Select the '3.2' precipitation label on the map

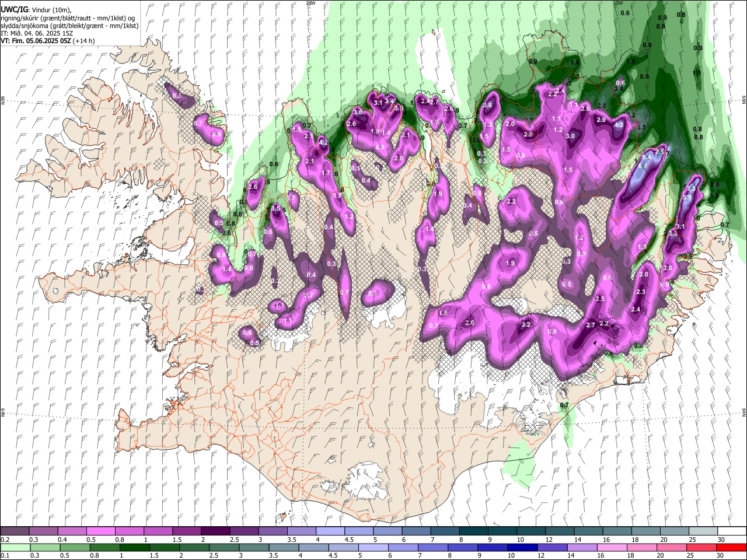[x=525, y=324]
